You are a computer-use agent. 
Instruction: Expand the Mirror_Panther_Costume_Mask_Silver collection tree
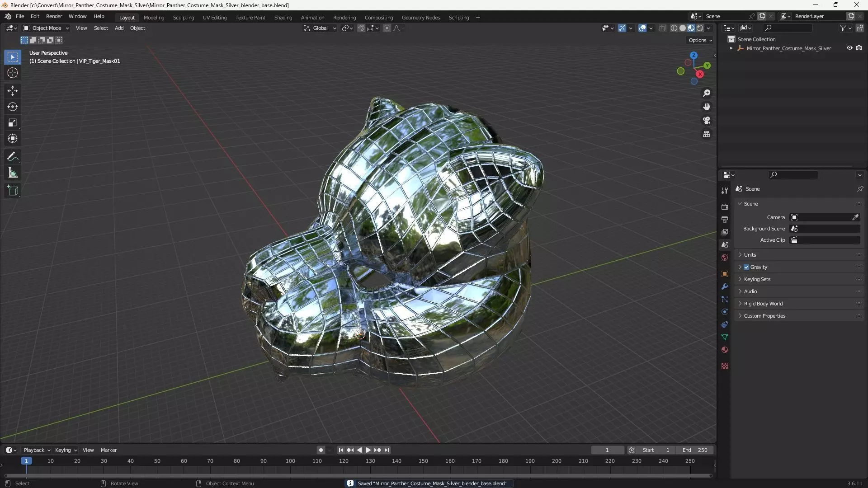point(731,48)
